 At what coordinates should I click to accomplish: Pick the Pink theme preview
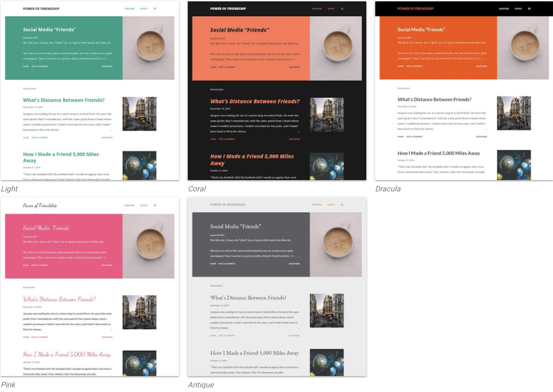pos(89,287)
